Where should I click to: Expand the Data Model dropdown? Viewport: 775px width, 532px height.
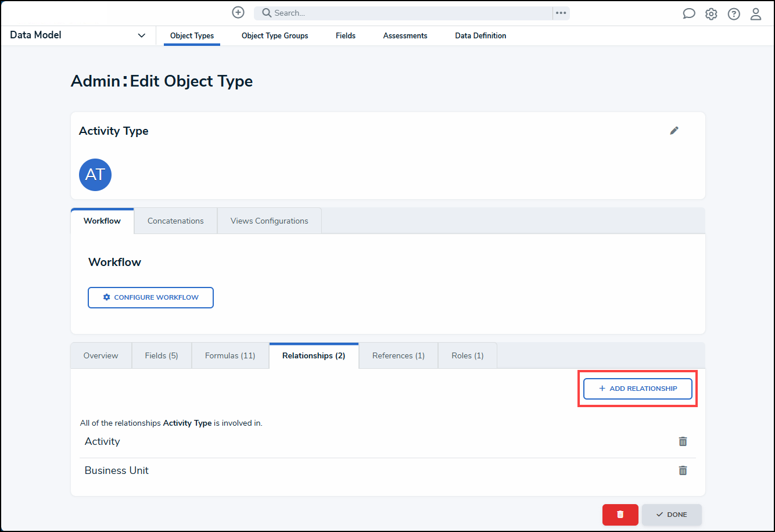point(141,35)
